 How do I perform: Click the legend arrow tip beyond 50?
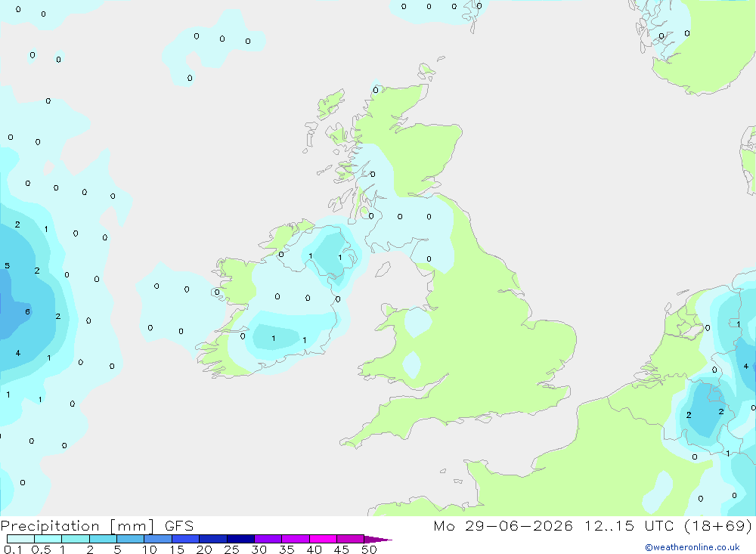click(378, 539)
